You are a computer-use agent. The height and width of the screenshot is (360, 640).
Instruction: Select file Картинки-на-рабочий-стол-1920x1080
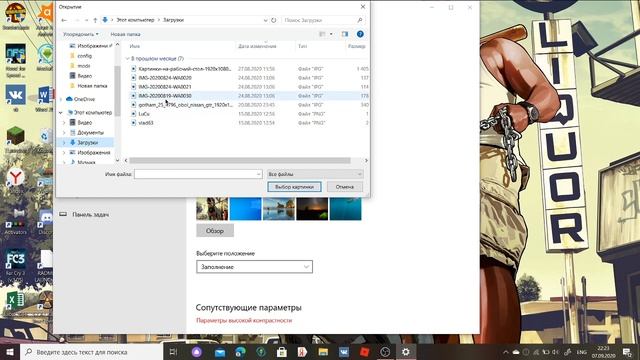185,69
